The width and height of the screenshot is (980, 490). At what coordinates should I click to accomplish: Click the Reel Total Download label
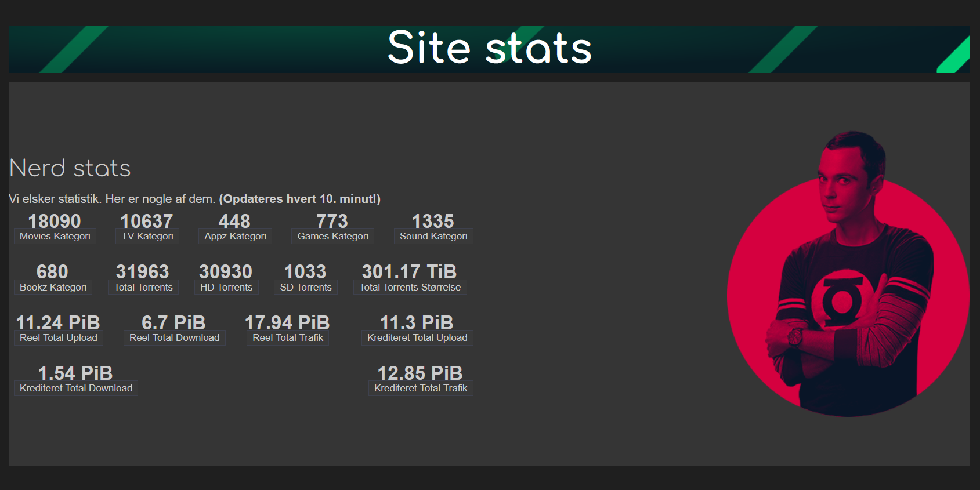[175, 337]
